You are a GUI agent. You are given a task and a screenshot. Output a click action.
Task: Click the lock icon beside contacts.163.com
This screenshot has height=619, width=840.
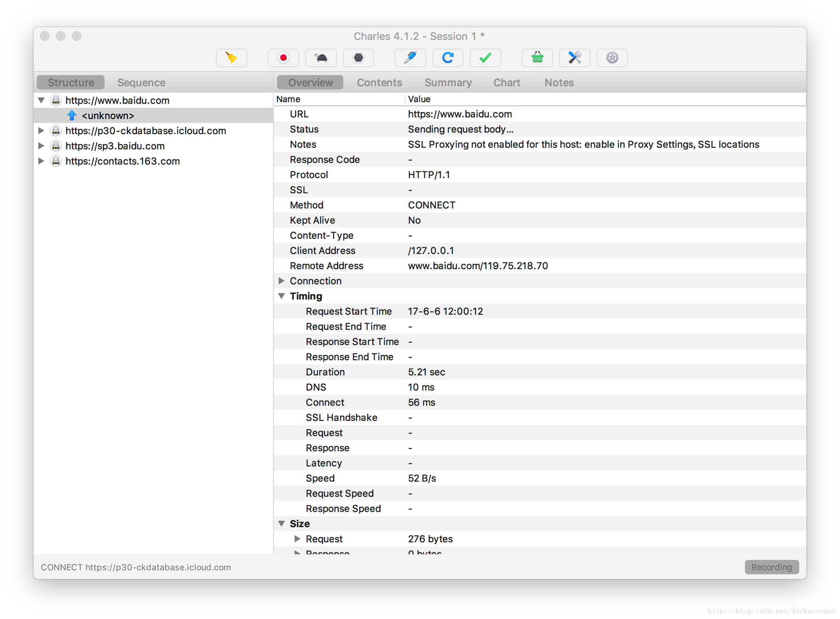[x=56, y=161]
